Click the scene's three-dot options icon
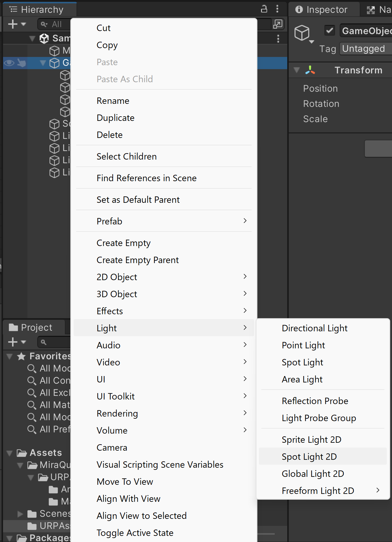392x542 pixels. tap(278, 39)
